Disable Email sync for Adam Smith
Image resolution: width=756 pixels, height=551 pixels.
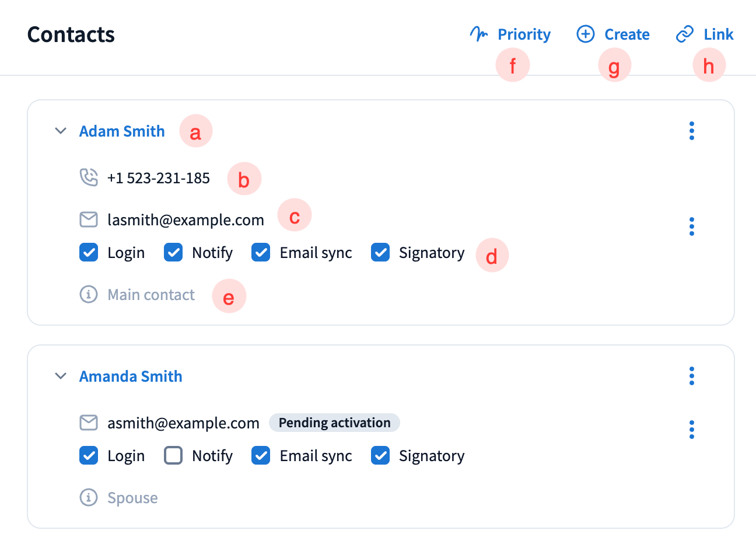tap(261, 253)
